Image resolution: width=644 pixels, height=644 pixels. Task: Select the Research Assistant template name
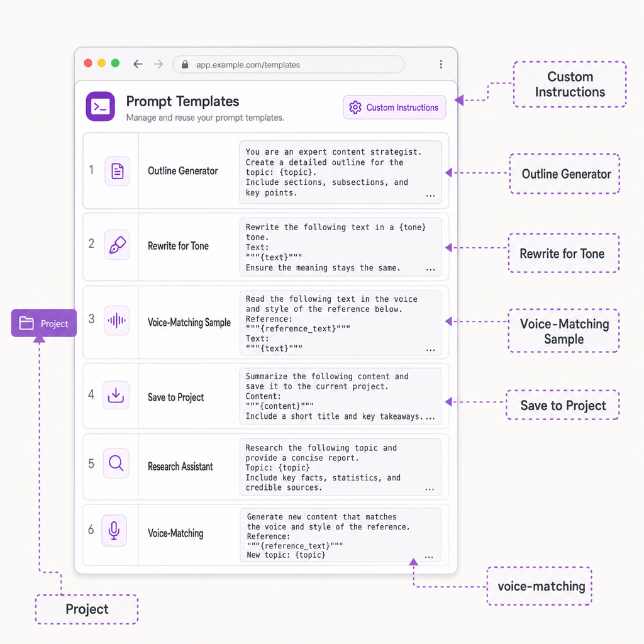(x=180, y=467)
